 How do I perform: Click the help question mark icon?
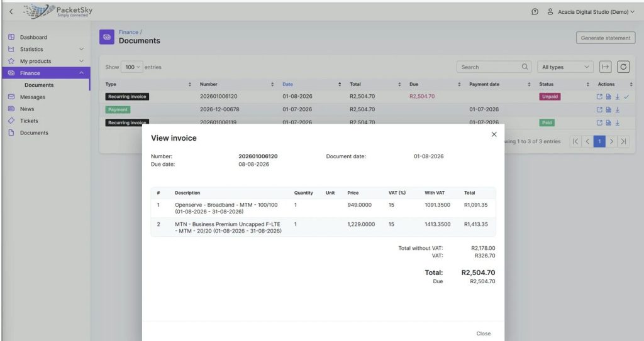click(535, 12)
